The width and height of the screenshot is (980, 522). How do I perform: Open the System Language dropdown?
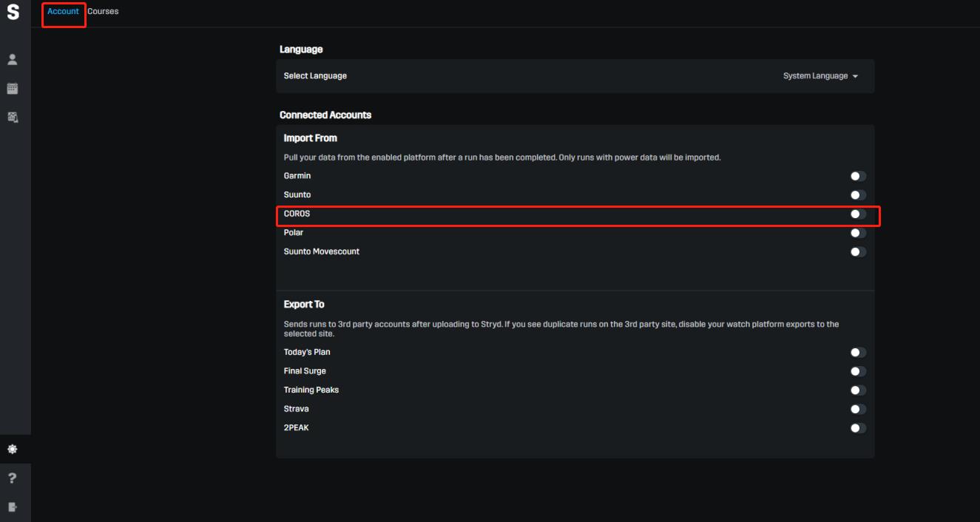point(820,76)
